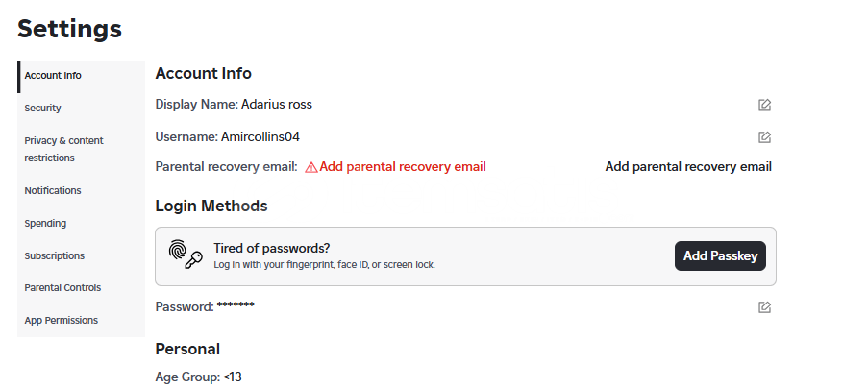Go to the Security settings tab

pyautogui.click(x=81, y=108)
